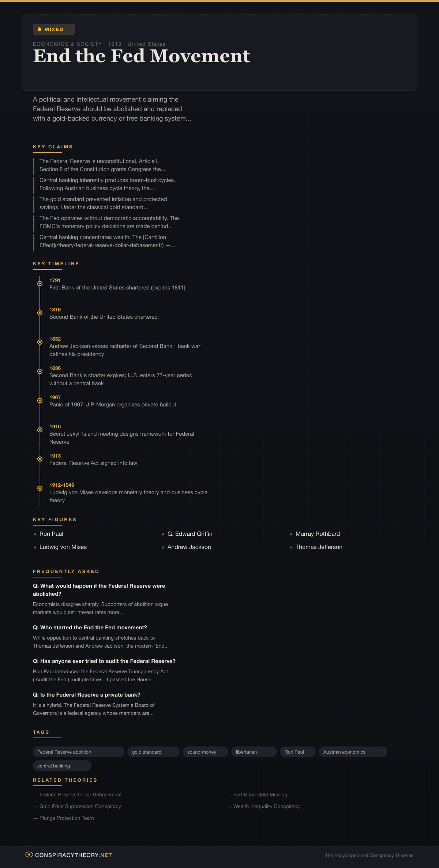The height and width of the screenshot is (868, 439).
Task: Select the 1832 Andrew Jackson timeline marker
Action: 40,342
